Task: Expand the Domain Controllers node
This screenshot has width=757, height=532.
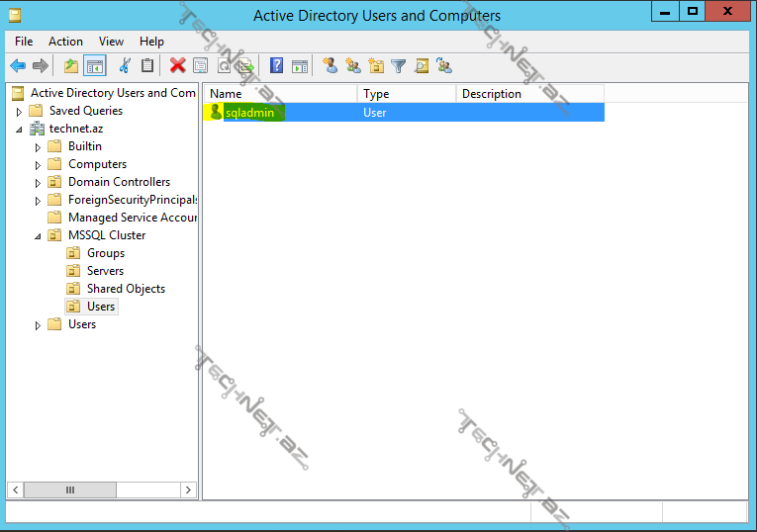Action: click(38, 183)
